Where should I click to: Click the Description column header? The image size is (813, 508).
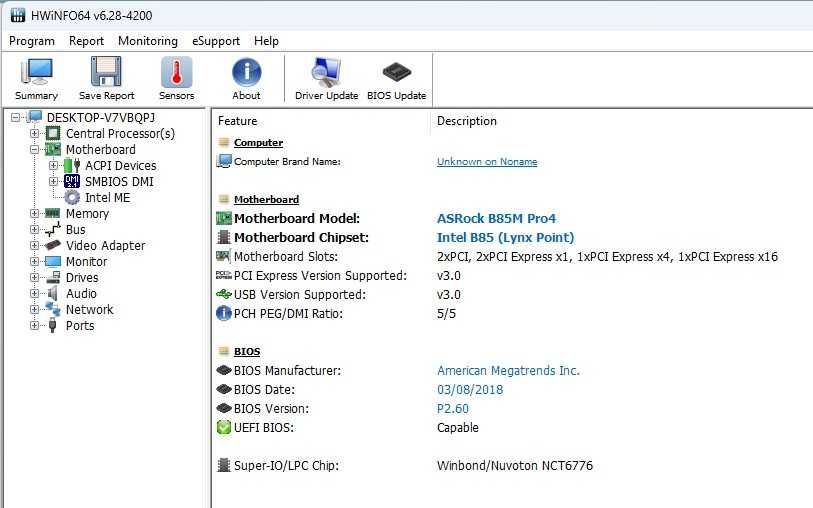[467, 121]
